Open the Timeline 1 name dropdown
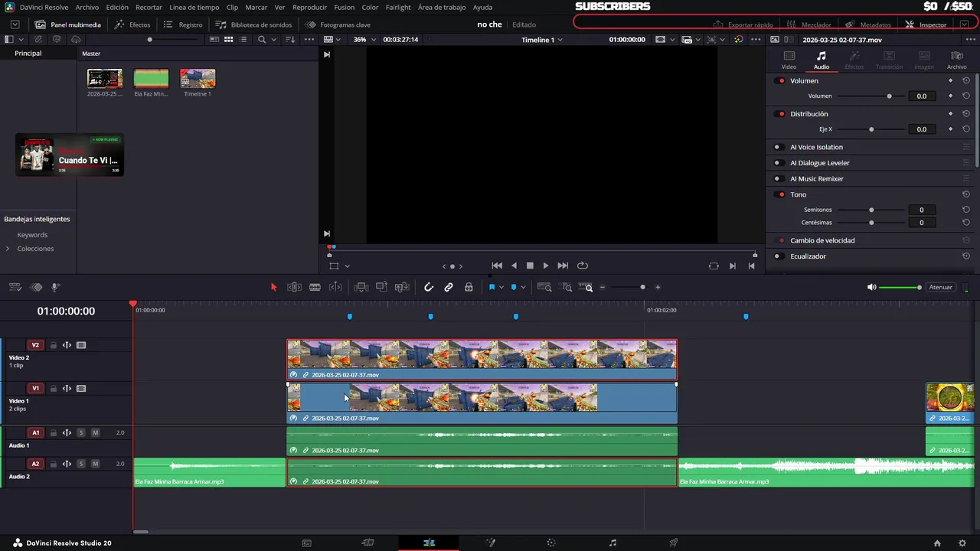The image size is (980, 551). 542,39
